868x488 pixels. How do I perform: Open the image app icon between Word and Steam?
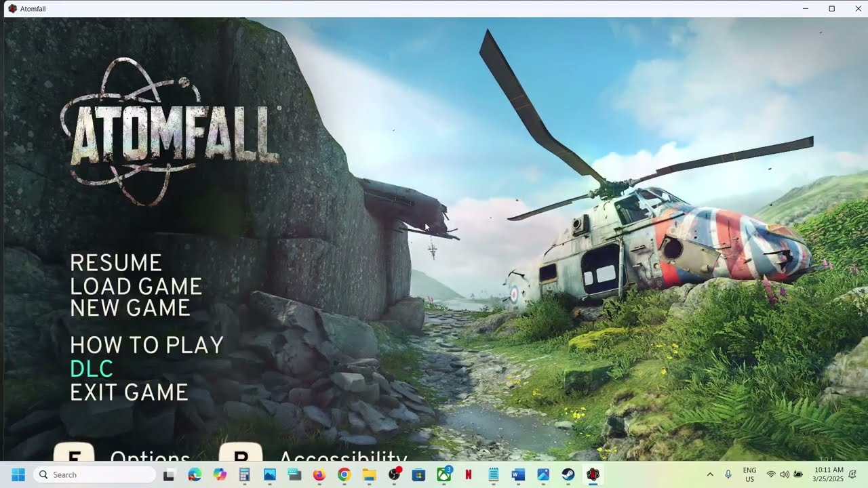point(542,474)
